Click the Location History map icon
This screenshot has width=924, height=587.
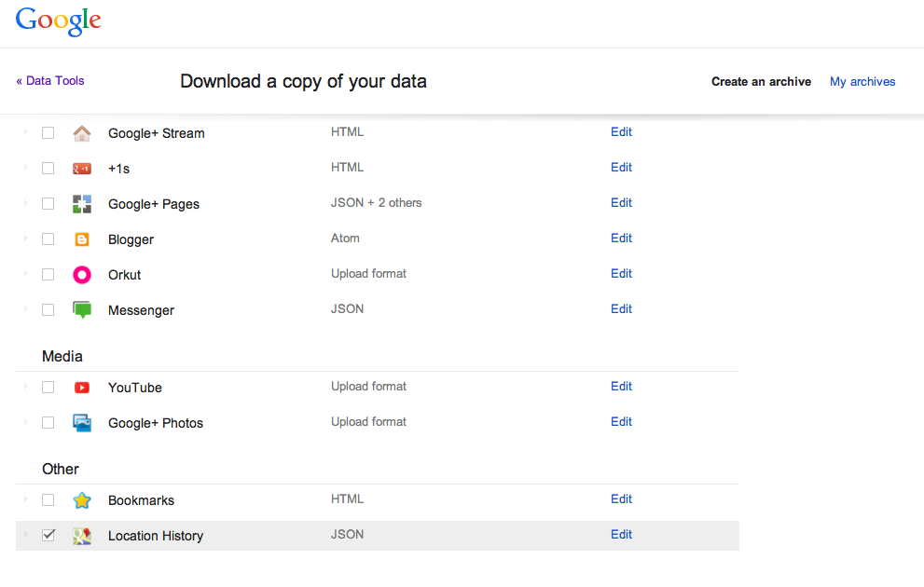point(82,536)
